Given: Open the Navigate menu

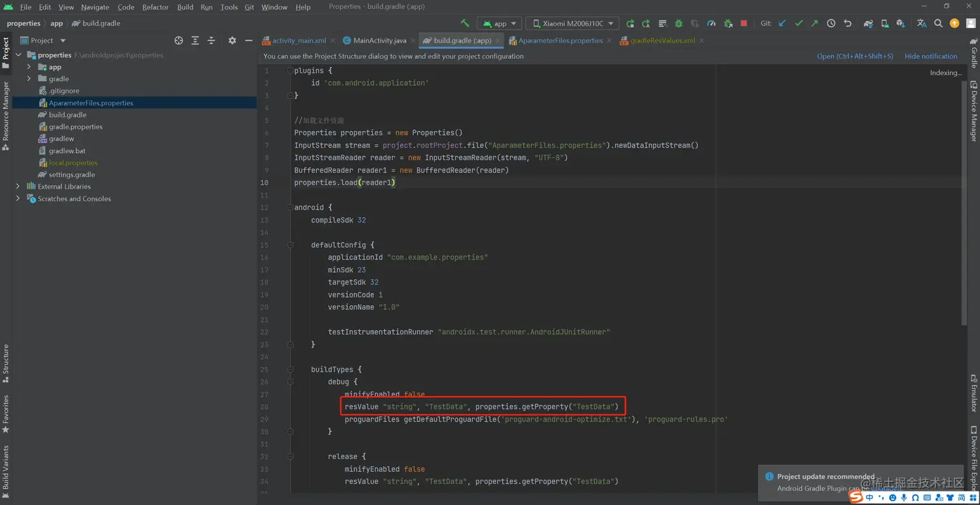Looking at the screenshot, I should click(x=95, y=7).
